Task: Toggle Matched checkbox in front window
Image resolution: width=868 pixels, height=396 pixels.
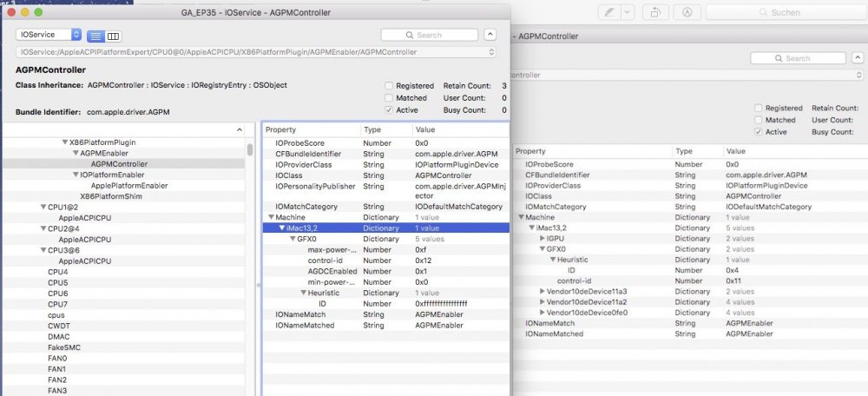Action: [x=389, y=98]
